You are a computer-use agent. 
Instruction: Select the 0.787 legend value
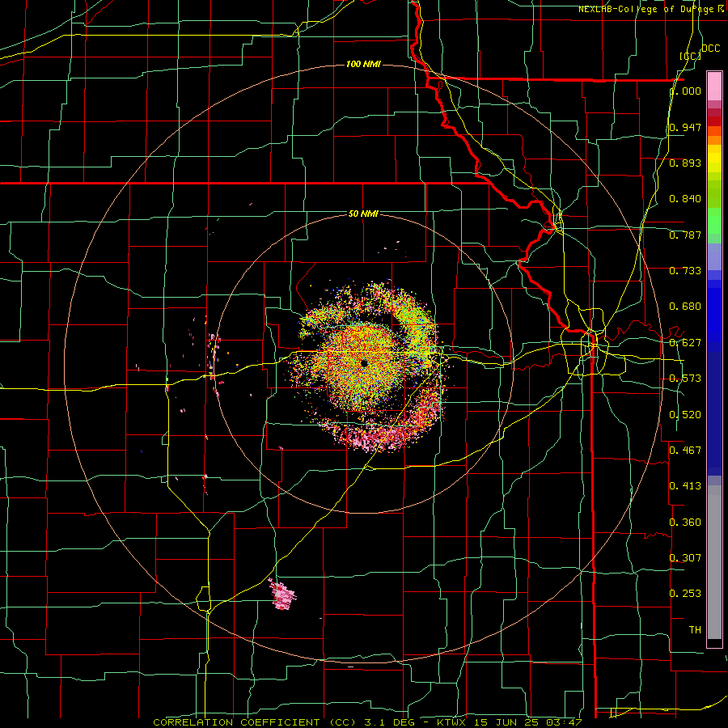pos(685,235)
